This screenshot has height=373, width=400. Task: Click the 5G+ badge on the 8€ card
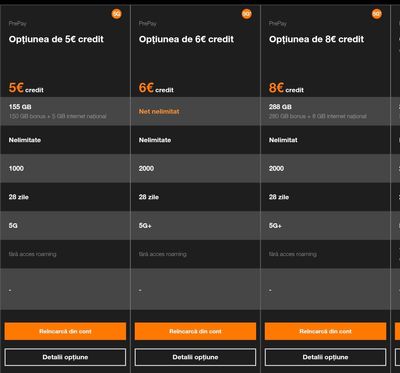click(377, 14)
